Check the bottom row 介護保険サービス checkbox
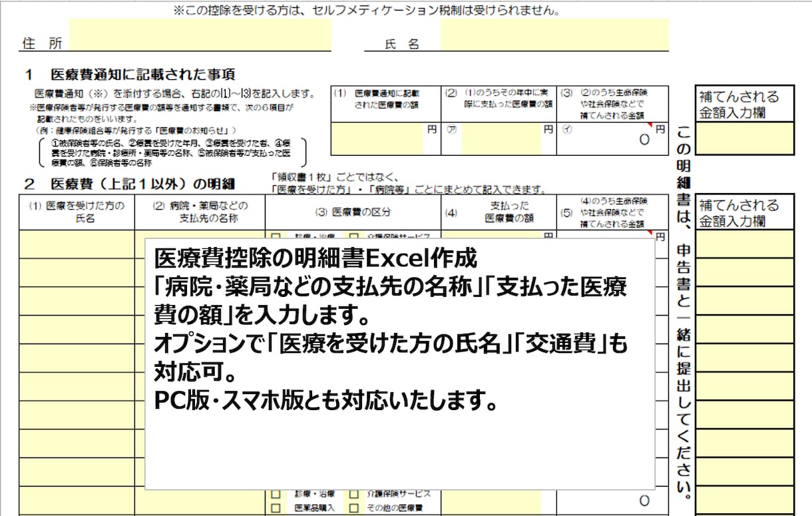This screenshot has height=516, width=812. [353, 495]
